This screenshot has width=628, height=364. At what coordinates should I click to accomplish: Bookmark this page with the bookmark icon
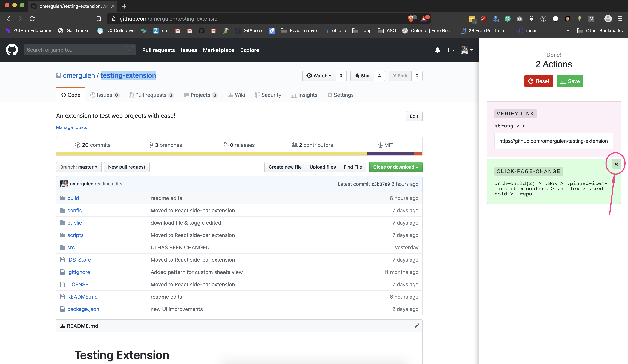pyautogui.click(x=99, y=19)
